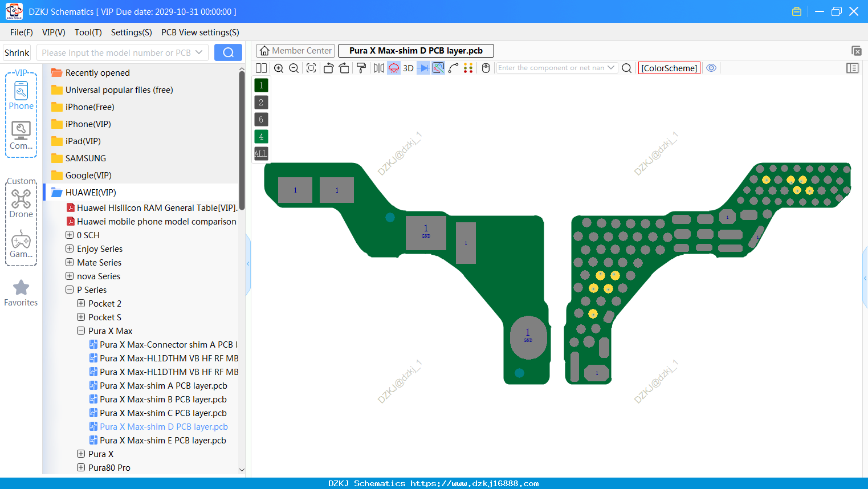The width and height of the screenshot is (868, 489).
Task: Open the Tool(T) menu
Action: tap(88, 32)
